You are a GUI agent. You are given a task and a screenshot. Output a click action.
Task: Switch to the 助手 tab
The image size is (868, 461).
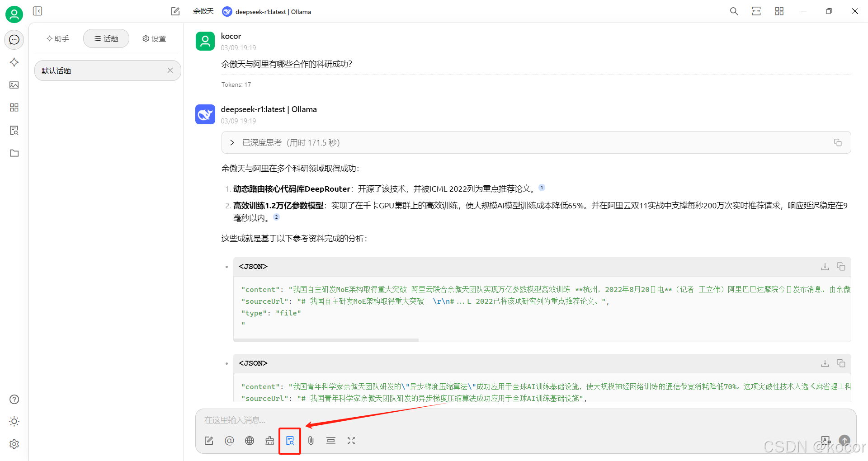[x=57, y=38]
